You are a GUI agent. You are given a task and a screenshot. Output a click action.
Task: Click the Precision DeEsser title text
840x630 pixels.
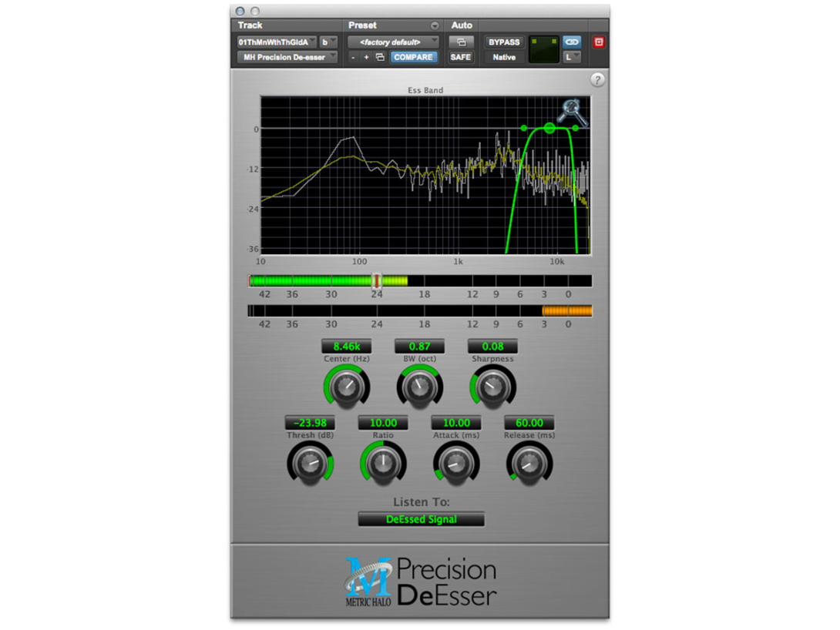(x=447, y=581)
